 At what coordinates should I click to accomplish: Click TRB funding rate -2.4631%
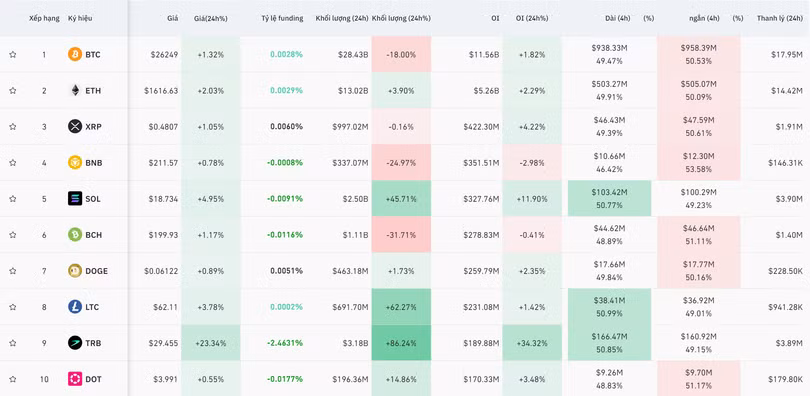(x=285, y=343)
